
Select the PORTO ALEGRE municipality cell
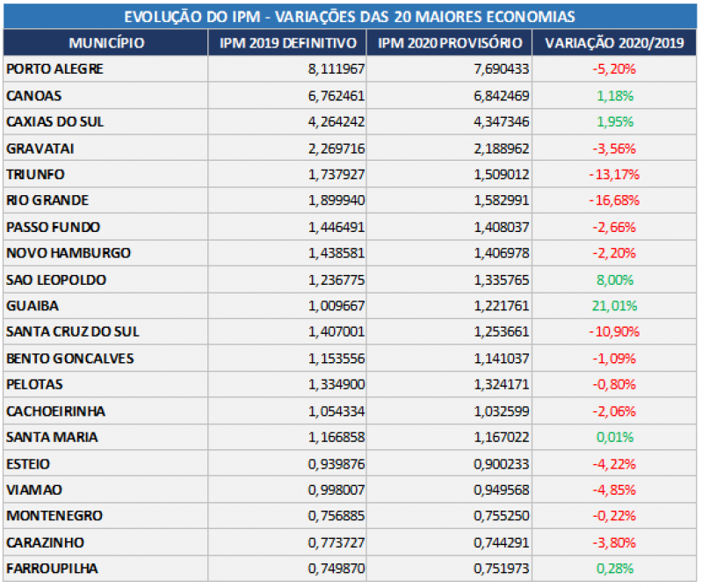[x=54, y=69]
